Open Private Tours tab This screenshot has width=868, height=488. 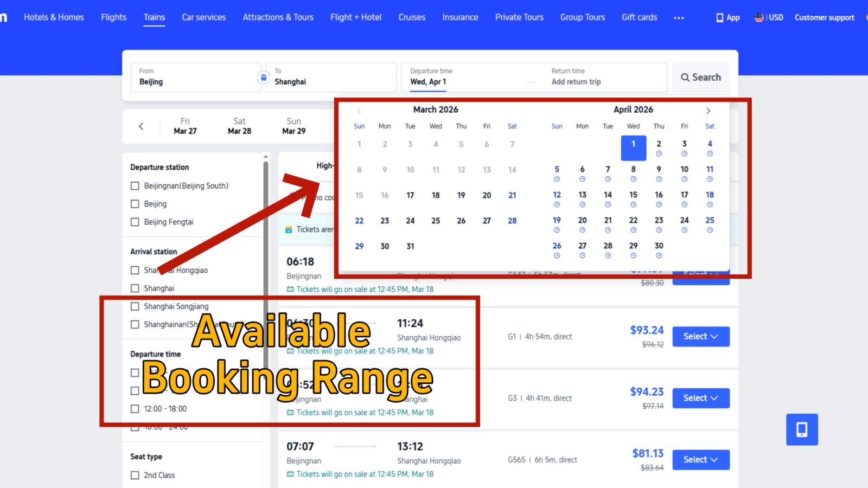[x=519, y=17]
